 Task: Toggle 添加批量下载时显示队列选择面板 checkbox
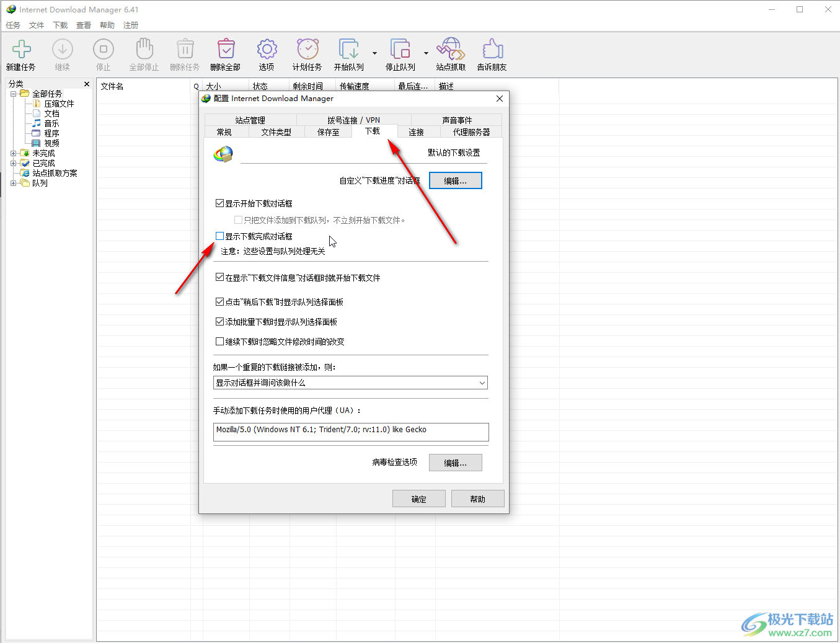tap(219, 321)
